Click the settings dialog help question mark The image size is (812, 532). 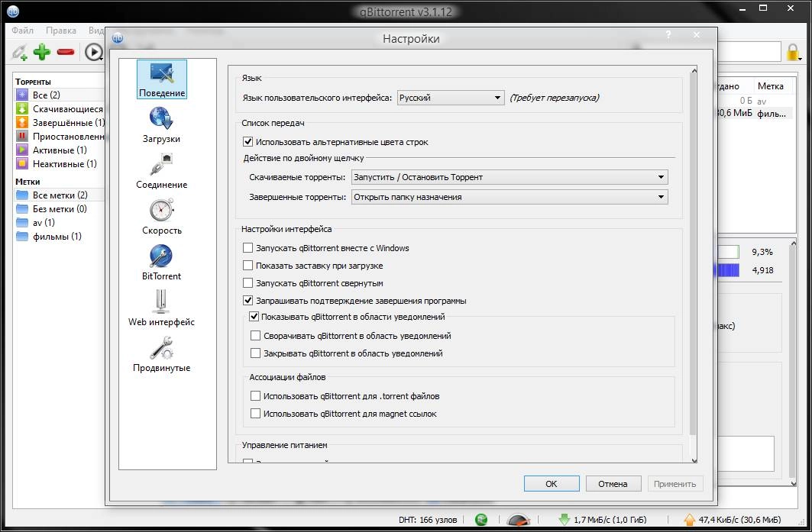tap(668, 35)
